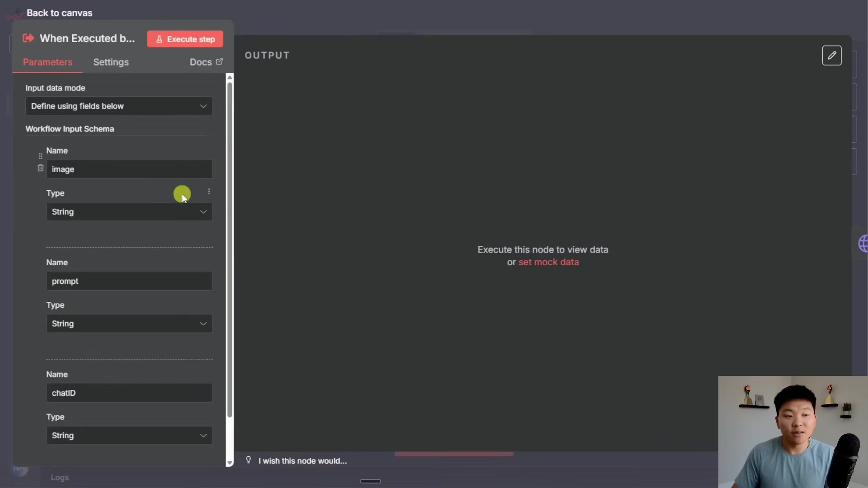Click the lightbulb feedback icon
The image size is (868, 488).
[x=248, y=460]
